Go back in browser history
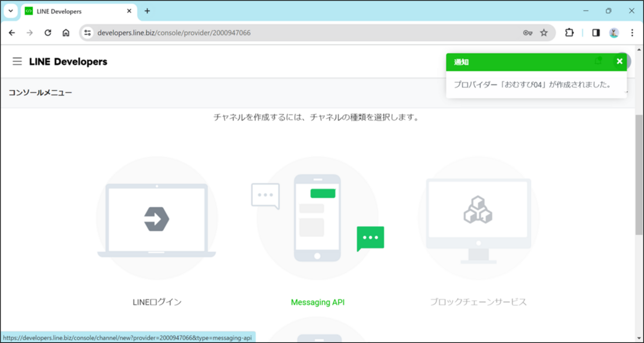This screenshot has height=343, width=644. coord(12,33)
